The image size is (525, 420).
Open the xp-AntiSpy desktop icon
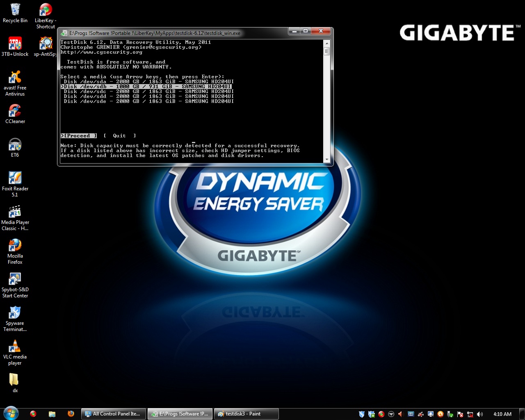46,46
